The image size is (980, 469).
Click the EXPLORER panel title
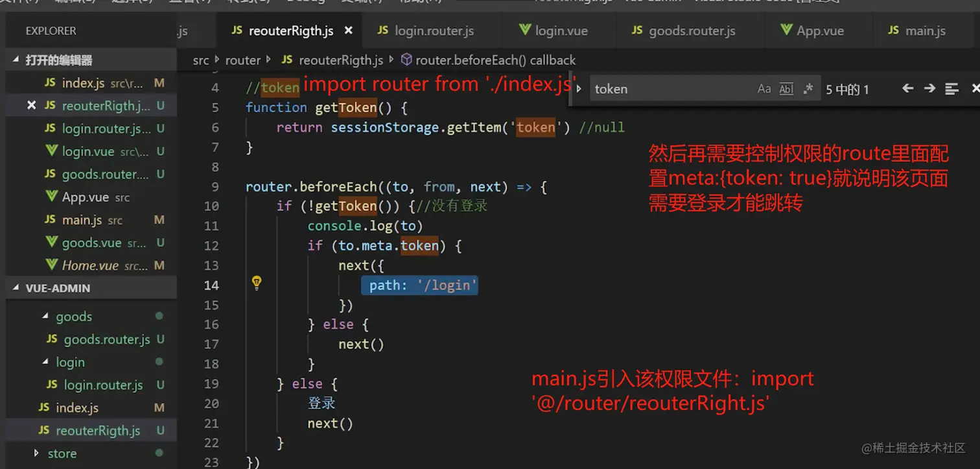pos(51,30)
